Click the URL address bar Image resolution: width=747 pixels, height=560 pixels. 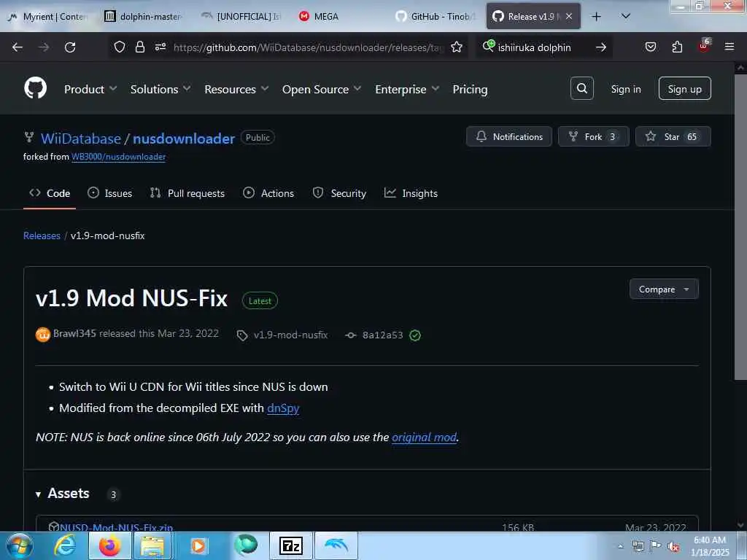tap(308, 47)
